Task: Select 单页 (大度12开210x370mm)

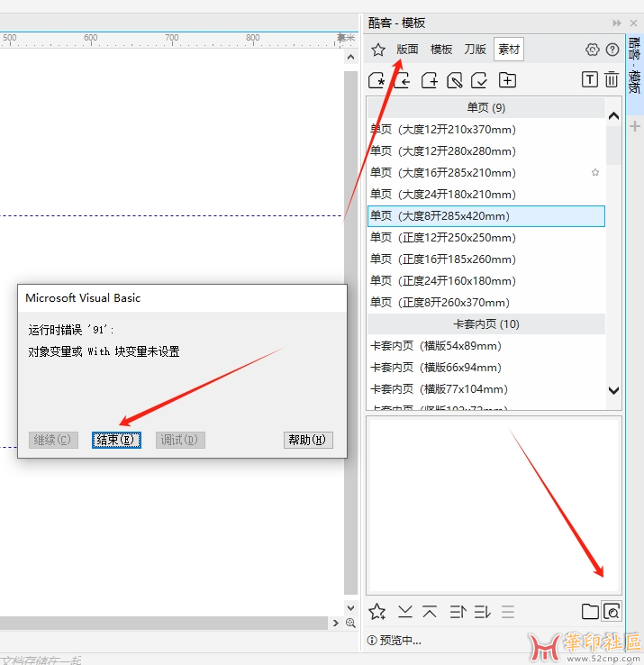Action: (x=485, y=130)
